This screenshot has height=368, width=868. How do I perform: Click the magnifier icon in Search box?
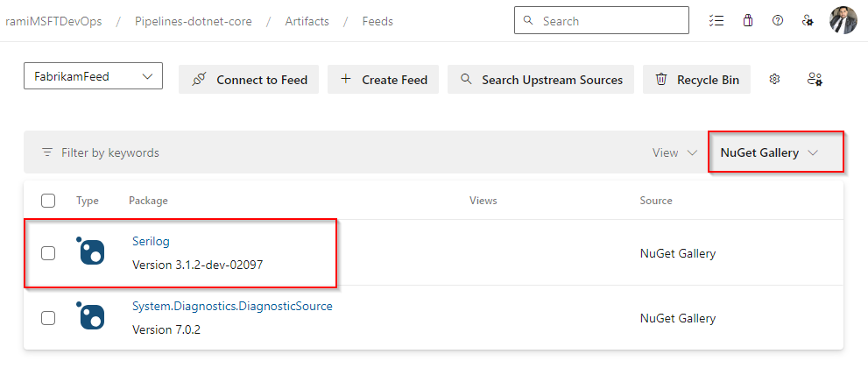click(x=528, y=20)
